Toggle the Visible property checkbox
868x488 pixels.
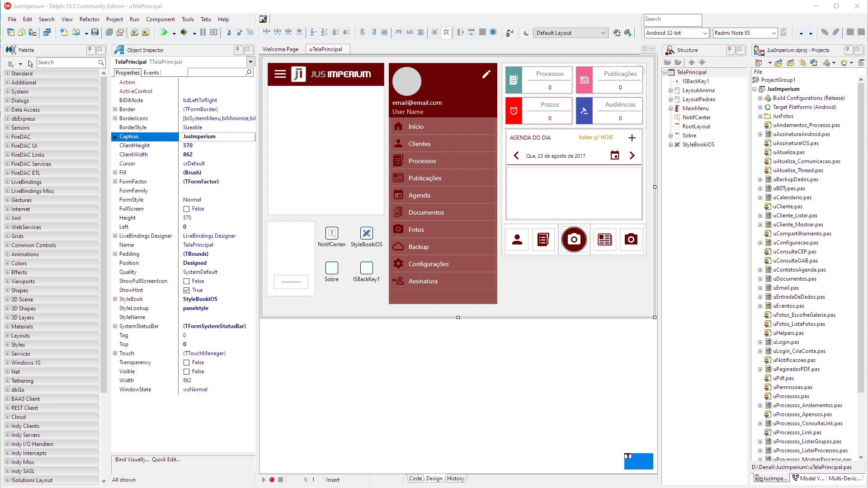point(186,371)
